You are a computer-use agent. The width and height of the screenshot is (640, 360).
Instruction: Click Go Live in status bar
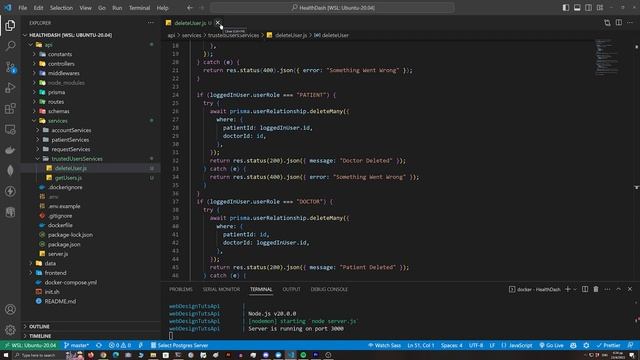pos(551,345)
